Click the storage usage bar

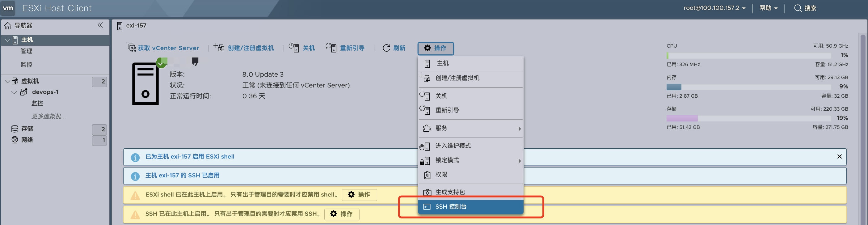748,118
